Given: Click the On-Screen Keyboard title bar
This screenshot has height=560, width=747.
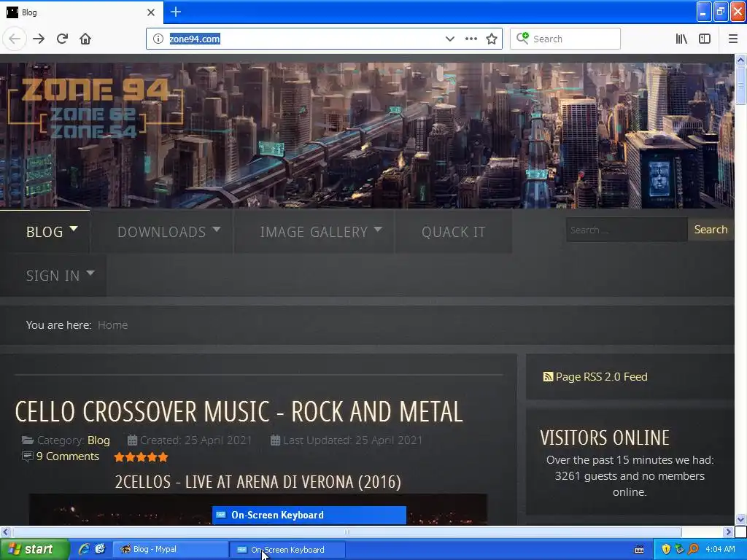Looking at the screenshot, I should (x=309, y=516).
